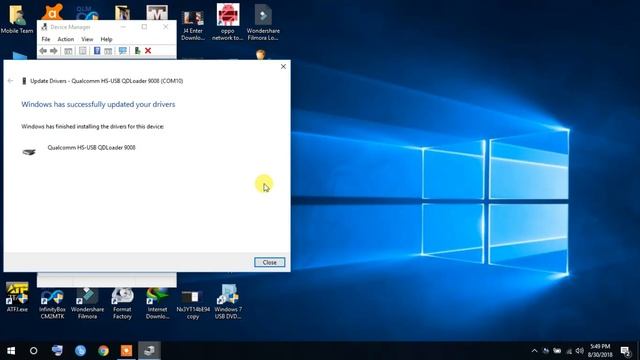Viewport: 640px width, 360px height.
Task: Dismiss Update Drivers dialog with top-right X
Action: (x=283, y=67)
